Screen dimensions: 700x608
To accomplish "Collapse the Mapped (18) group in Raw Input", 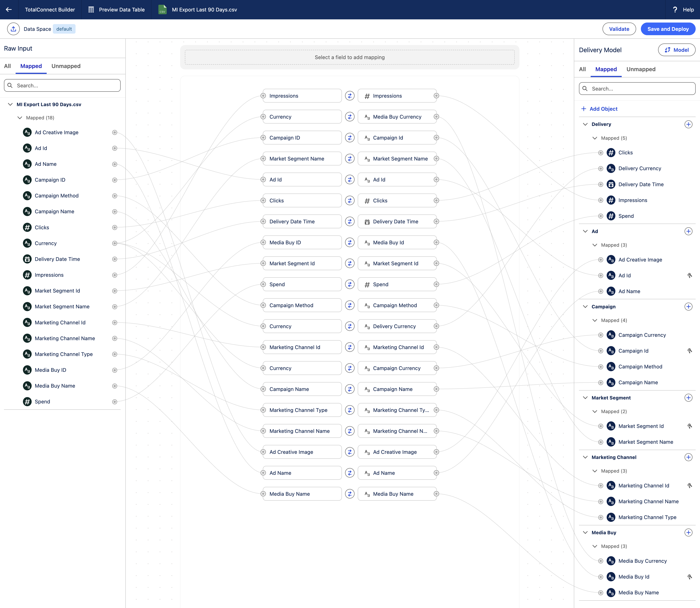I will (x=20, y=118).
